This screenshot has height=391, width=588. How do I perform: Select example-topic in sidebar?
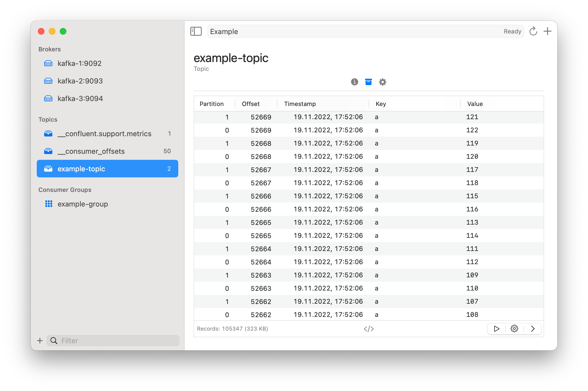(x=108, y=169)
